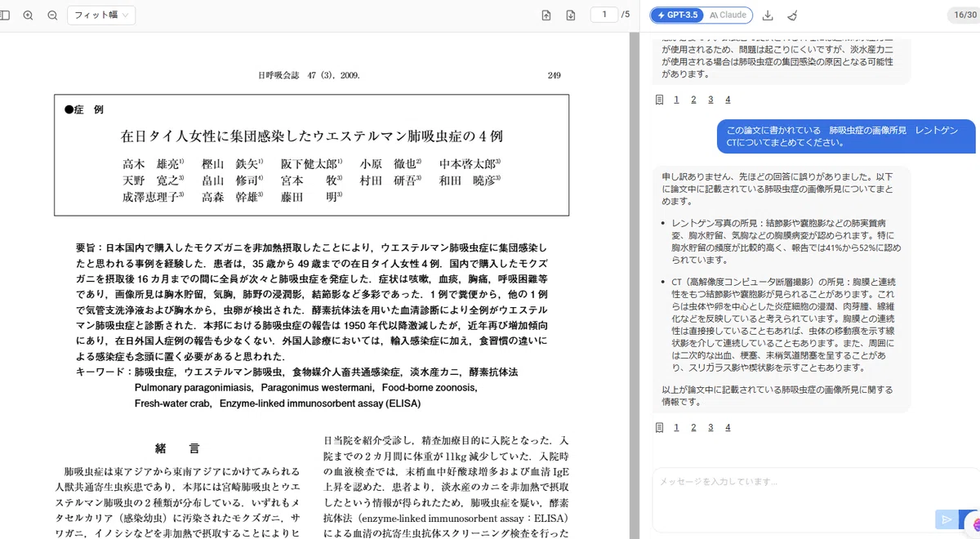Click the blue user question bubble
Image resolution: width=980 pixels, height=539 pixels.
point(846,136)
